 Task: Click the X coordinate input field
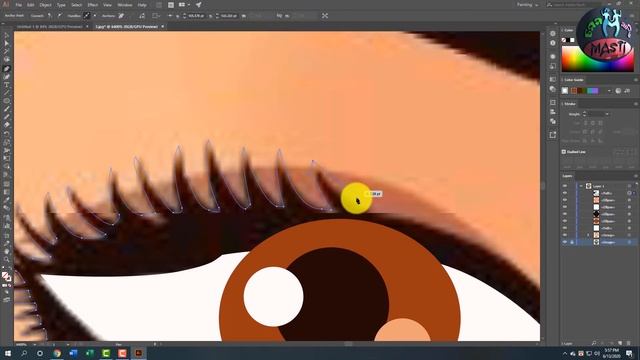point(196,16)
